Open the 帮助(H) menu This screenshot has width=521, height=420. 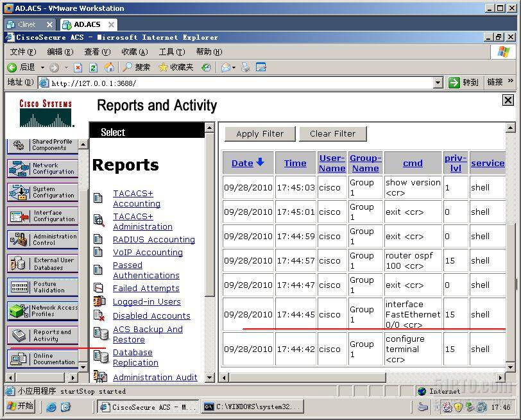(x=209, y=52)
